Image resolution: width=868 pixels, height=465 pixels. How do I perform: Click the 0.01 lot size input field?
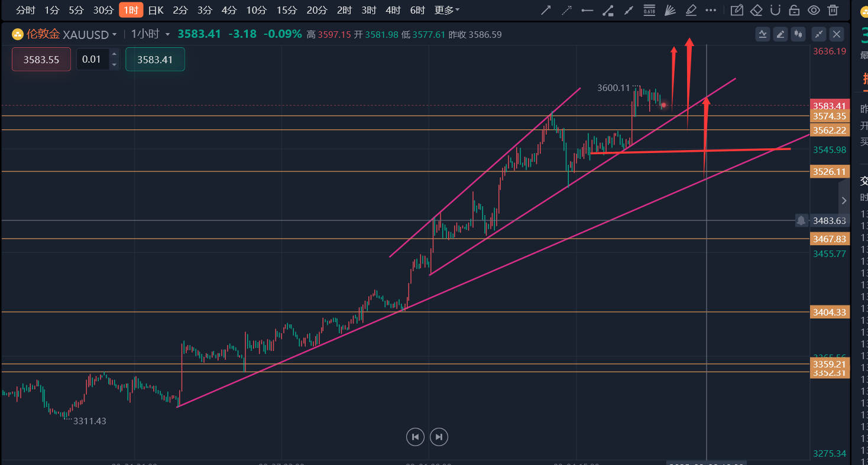pyautogui.click(x=92, y=60)
